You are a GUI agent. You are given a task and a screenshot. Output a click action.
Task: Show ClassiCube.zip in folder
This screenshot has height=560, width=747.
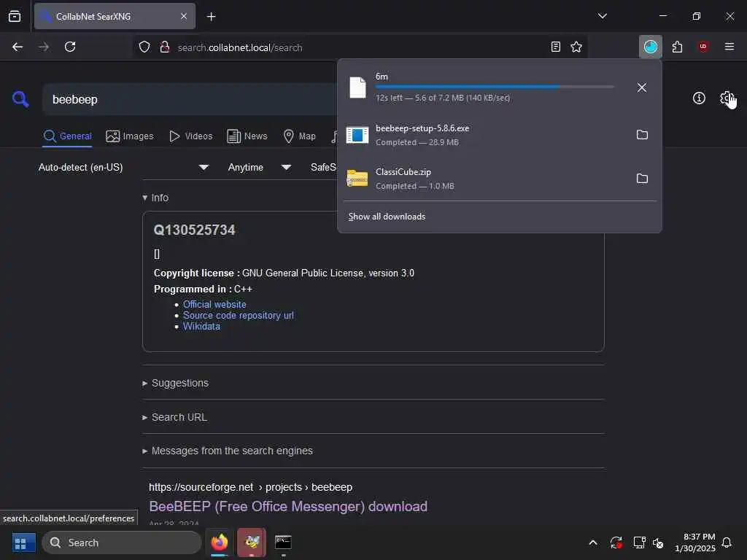[642, 179]
